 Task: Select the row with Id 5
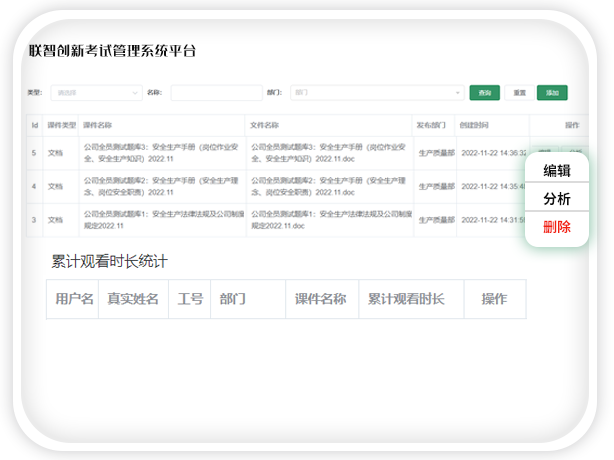tap(35, 153)
